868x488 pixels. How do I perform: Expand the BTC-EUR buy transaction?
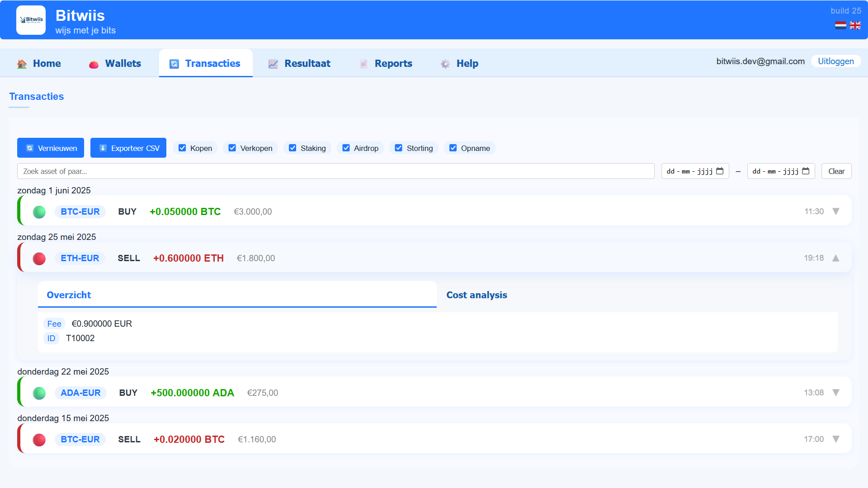click(x=836, y=211)
